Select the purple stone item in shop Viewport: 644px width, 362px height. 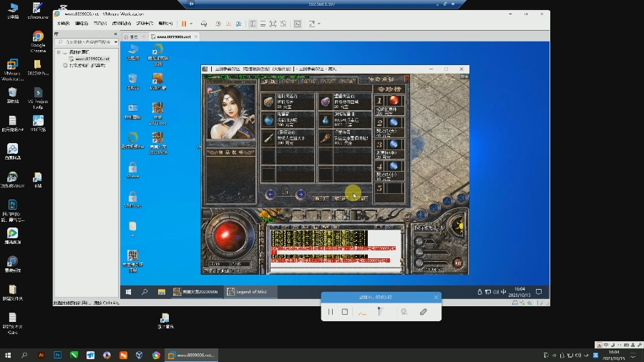[326, 102]
